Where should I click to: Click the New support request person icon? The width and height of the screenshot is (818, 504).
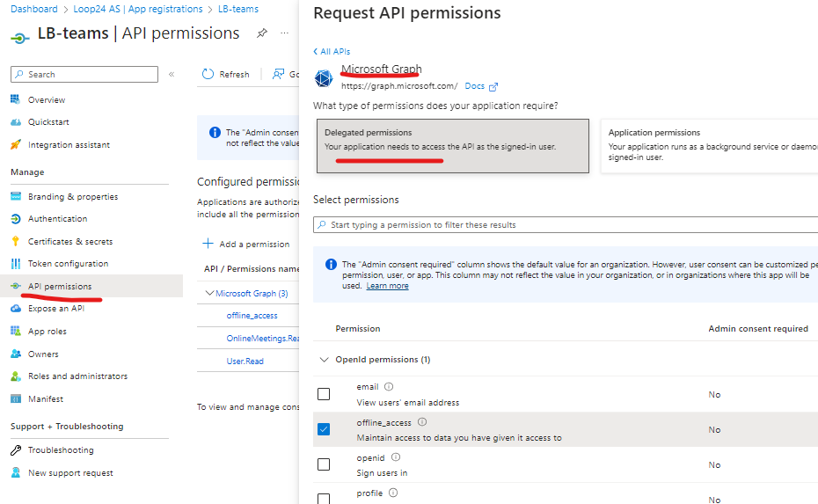click(x=16, y=472)
